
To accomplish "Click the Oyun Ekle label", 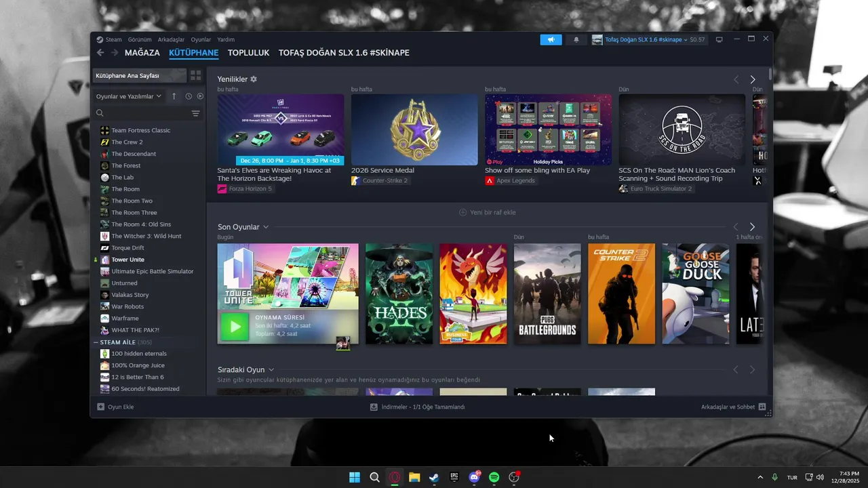I will point(121,407).
